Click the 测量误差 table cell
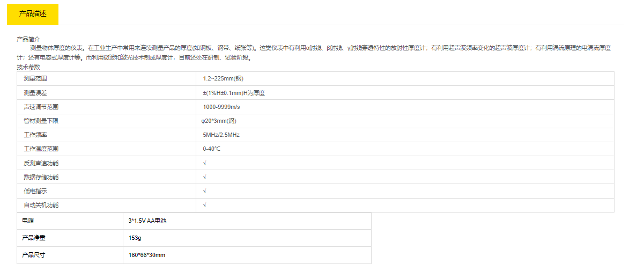644x271 pixels. 107,93
